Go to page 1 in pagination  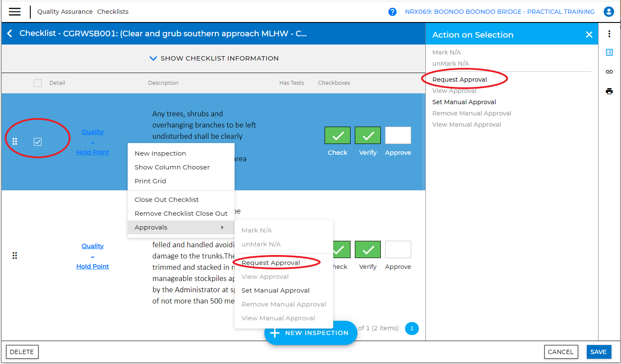coord(412,329)
